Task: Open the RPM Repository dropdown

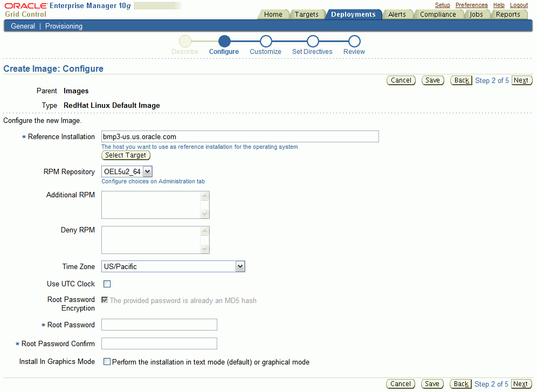Action: click(127, 171)
